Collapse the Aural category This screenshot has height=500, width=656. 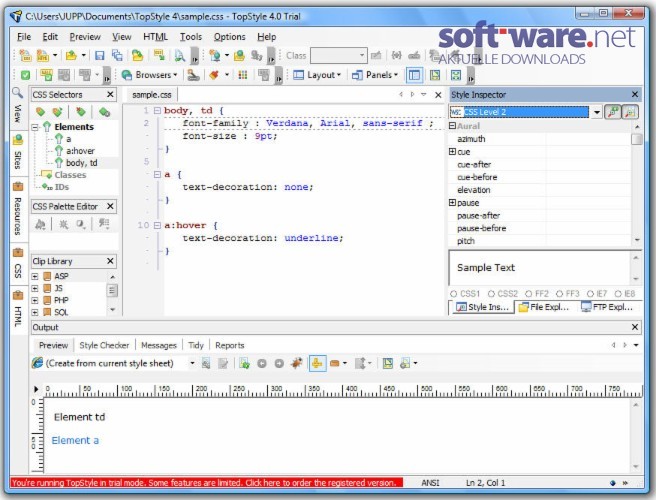click(x=452, y=126)
